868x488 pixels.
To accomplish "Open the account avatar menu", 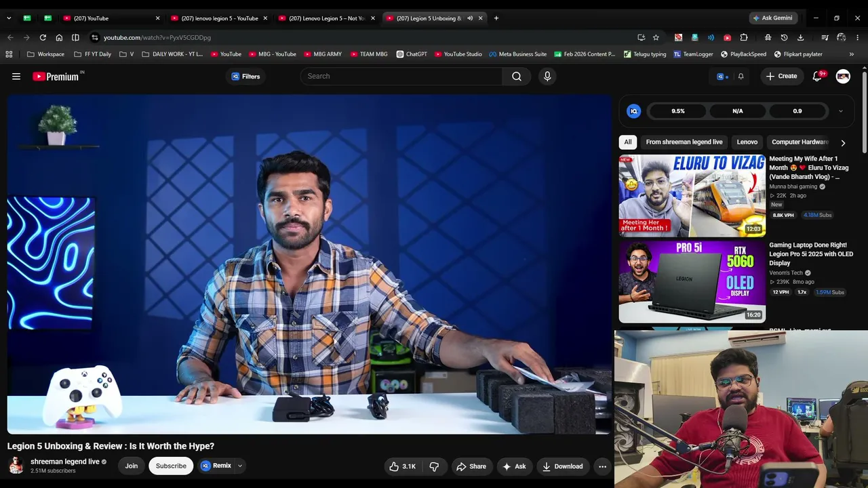I will [843, 77].
